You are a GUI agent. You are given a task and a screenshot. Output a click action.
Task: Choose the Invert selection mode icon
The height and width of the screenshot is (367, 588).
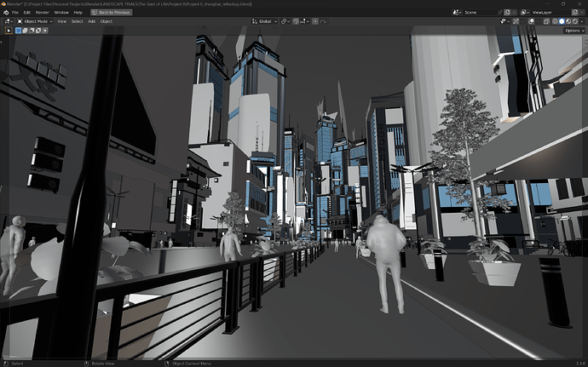pos(38,31)
